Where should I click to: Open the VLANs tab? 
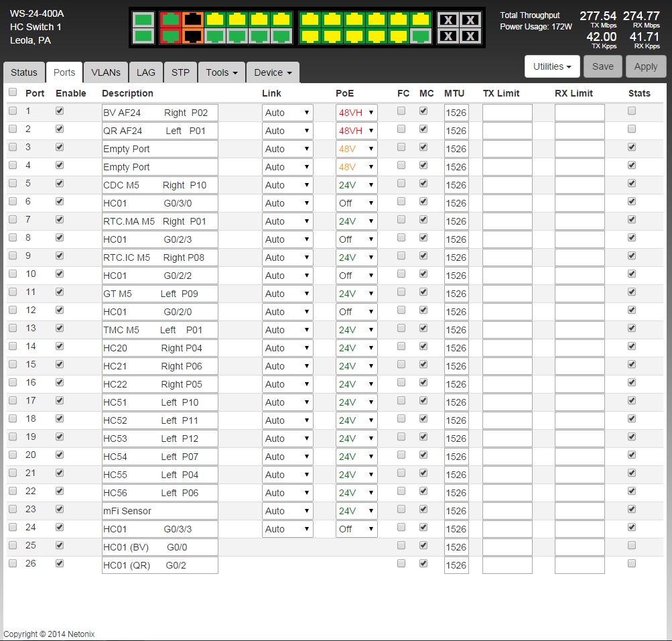106,72
